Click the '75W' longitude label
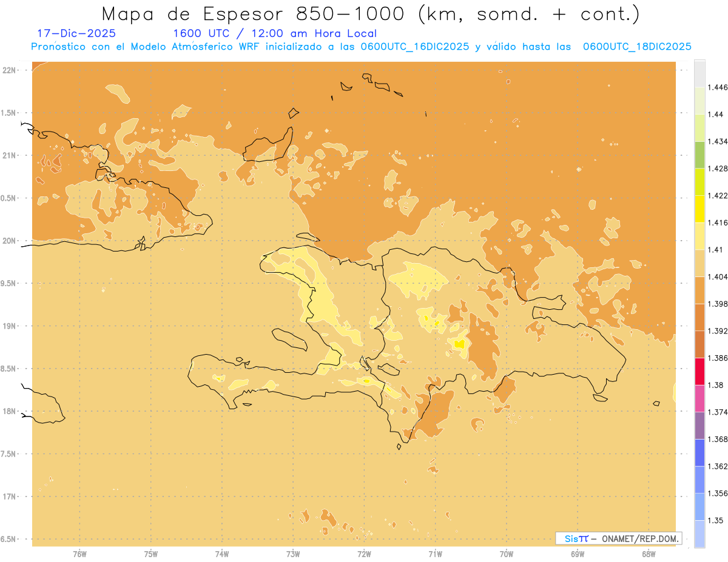This screenshot has width=728, height=562. point(150,554)
